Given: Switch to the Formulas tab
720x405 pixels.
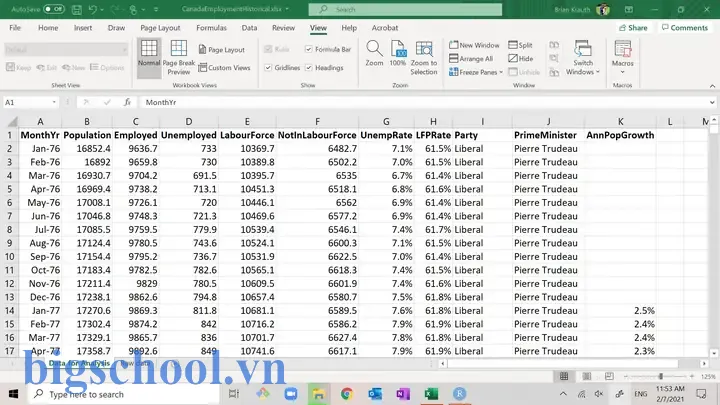Looking at the screenshot, I should click(x=211, y=28).
